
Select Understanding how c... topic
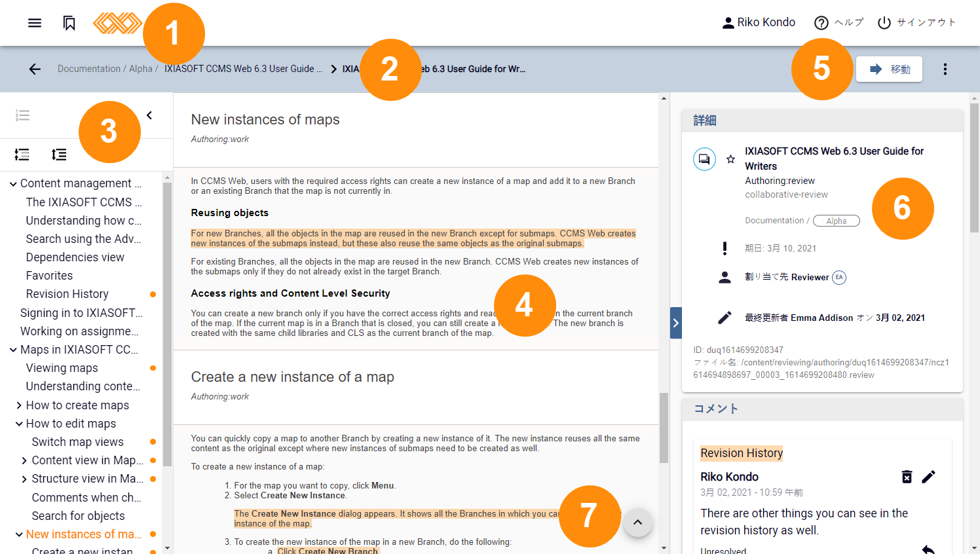84,221
